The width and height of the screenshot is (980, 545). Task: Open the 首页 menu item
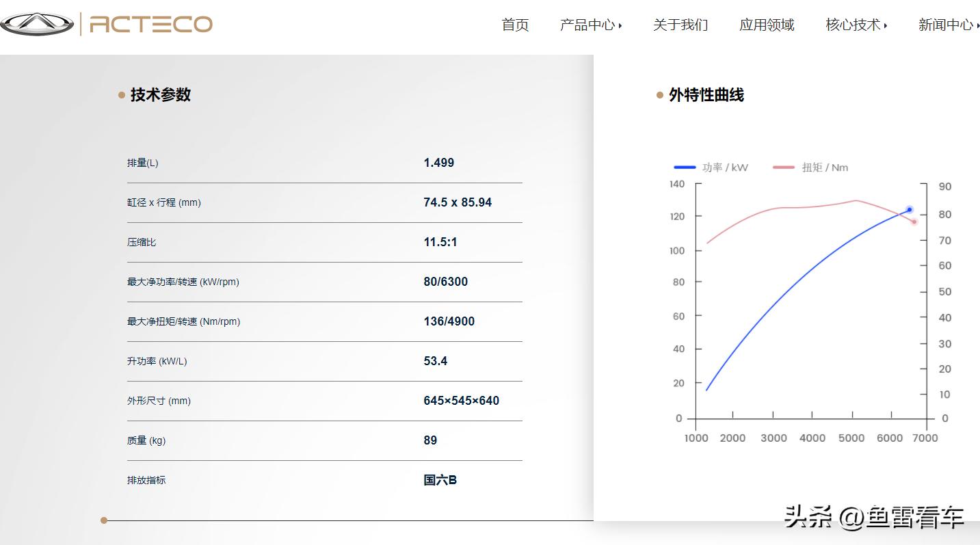pos(515,25)
